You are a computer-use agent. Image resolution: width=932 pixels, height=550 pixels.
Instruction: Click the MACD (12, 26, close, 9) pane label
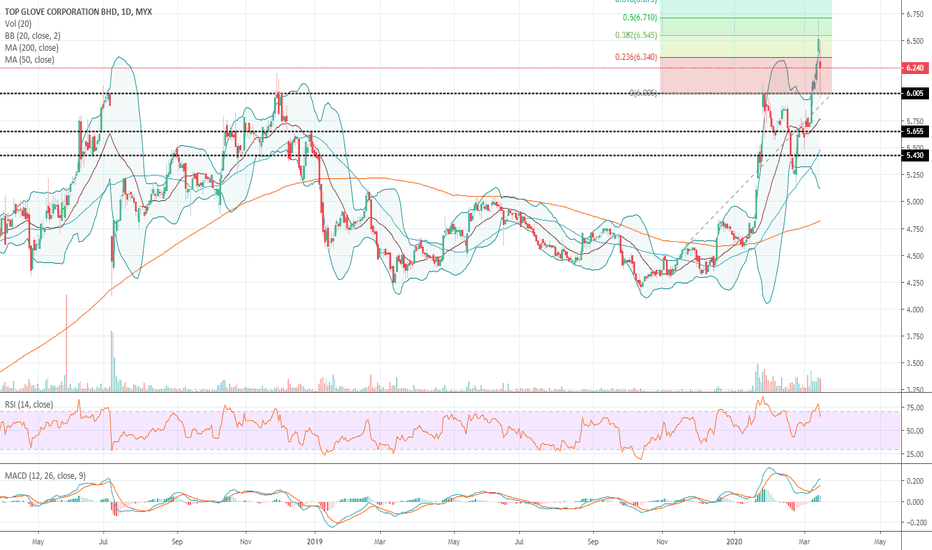point(45,476)
